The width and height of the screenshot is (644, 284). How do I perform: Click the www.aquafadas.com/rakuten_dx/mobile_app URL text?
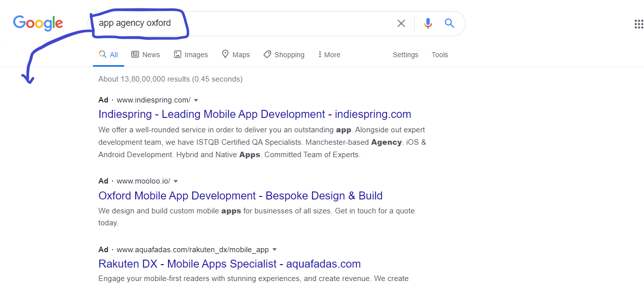(x=193, y=250)
